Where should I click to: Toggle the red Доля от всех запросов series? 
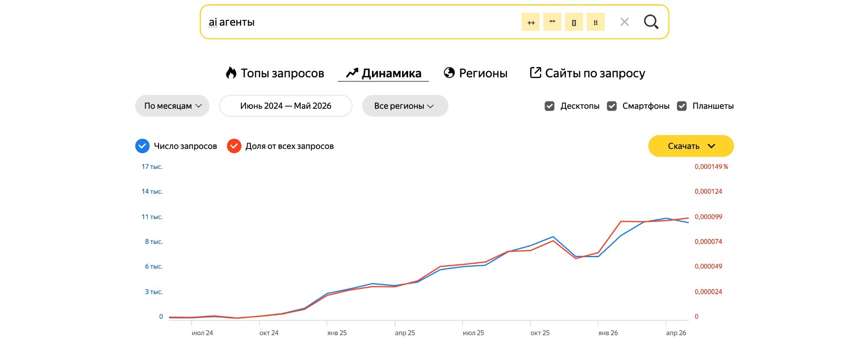click(280, 146)
